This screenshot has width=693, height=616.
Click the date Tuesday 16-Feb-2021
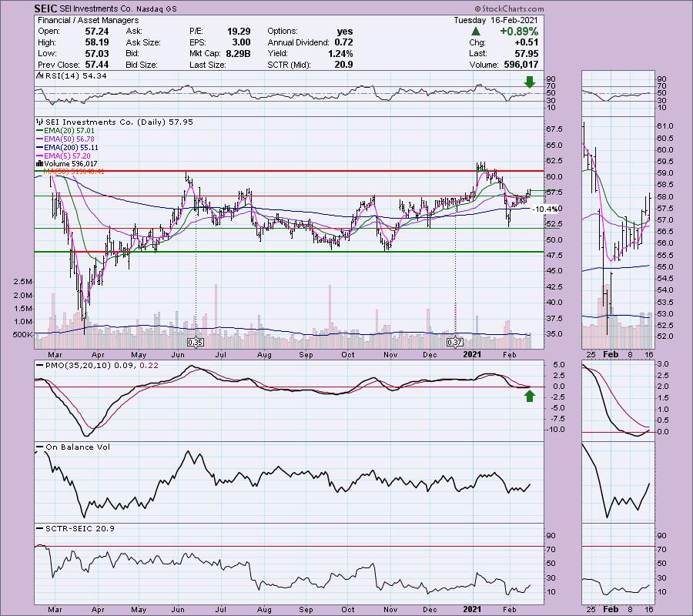tap(496, 20)
